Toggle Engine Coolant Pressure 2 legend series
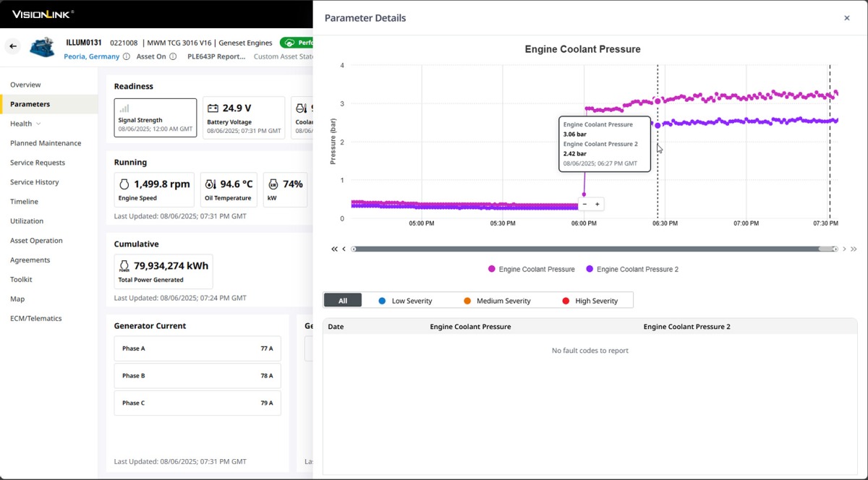This screenshot has width=868, height=480. tap(632, 270)
